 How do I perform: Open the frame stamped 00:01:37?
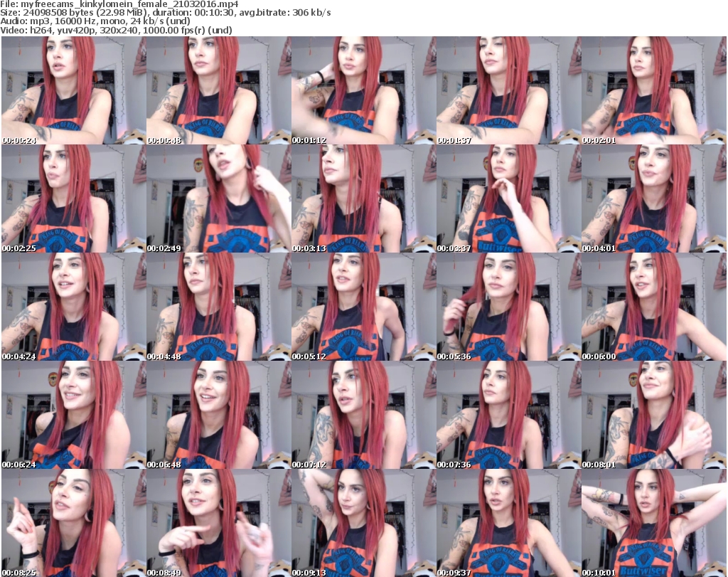508,90
